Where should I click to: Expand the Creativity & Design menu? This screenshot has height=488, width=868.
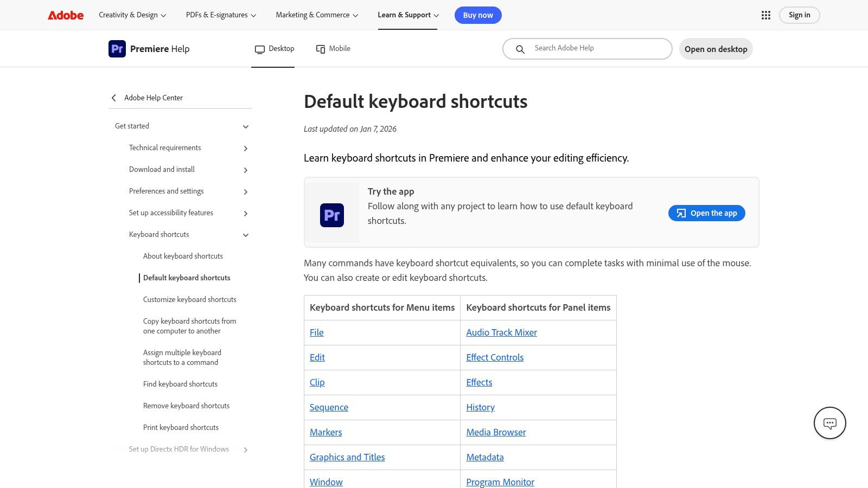click(132, 15)
